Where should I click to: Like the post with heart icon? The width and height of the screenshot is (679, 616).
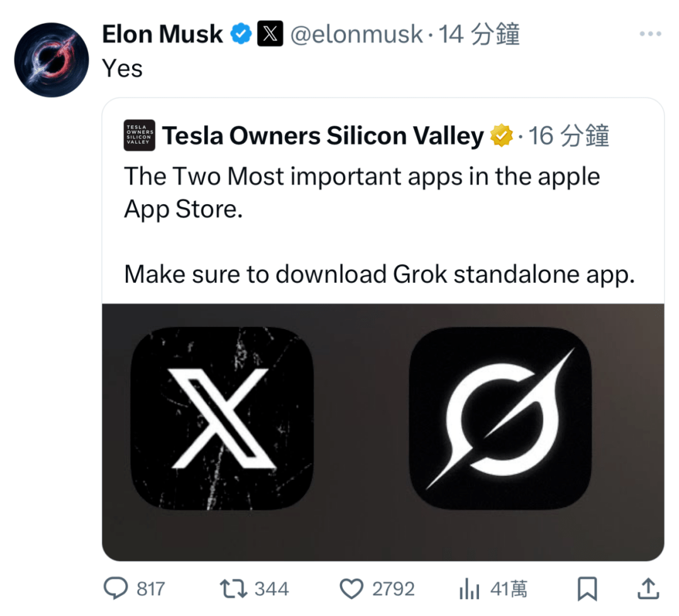click(351, 589)
